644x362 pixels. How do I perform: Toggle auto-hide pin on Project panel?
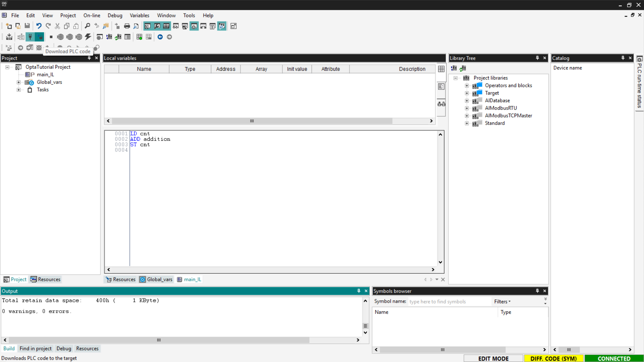tap(89, 58)
